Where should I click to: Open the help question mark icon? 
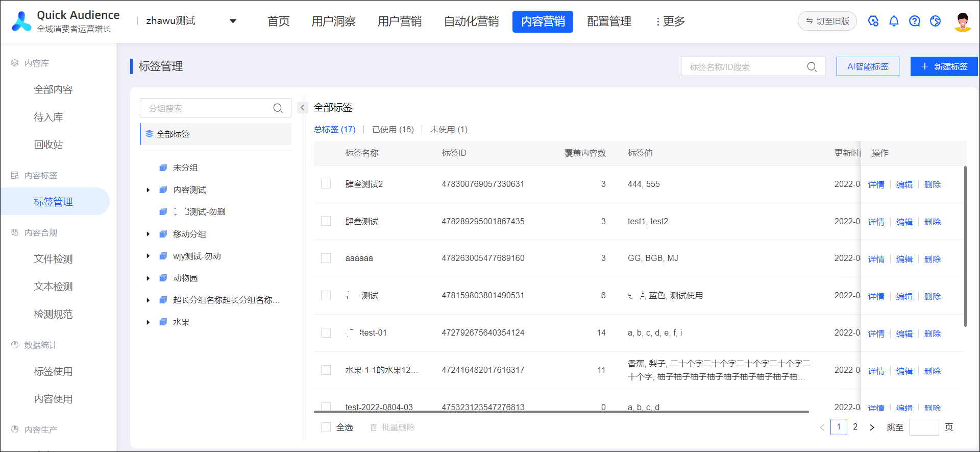pos(914,21)
